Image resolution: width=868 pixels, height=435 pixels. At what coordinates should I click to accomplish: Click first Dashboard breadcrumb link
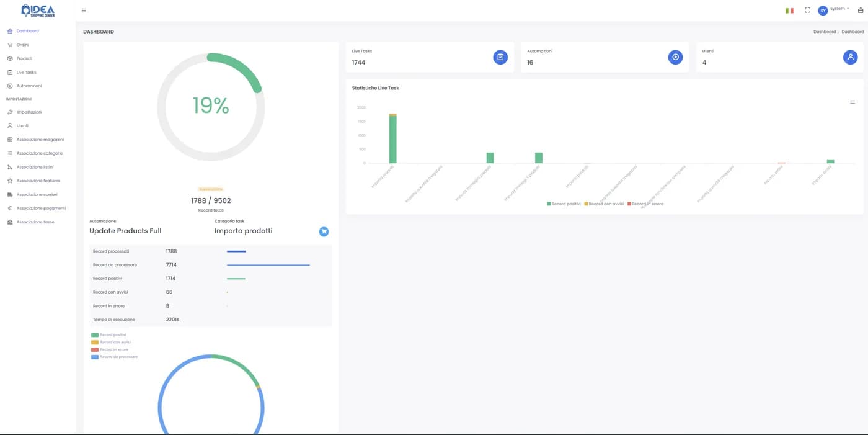[x=825, y=32]
